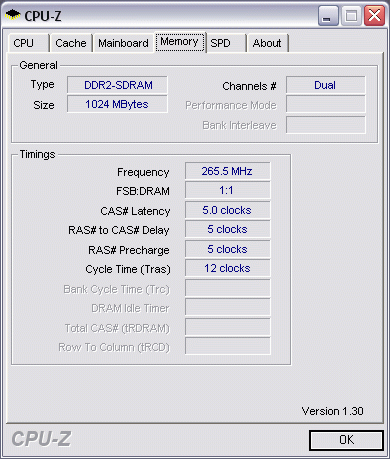The width and height of the screenshot is (390, 459).
Task: Click the empty Bank Interleave field
Action: pyautogui.click(x=325, y=125)
